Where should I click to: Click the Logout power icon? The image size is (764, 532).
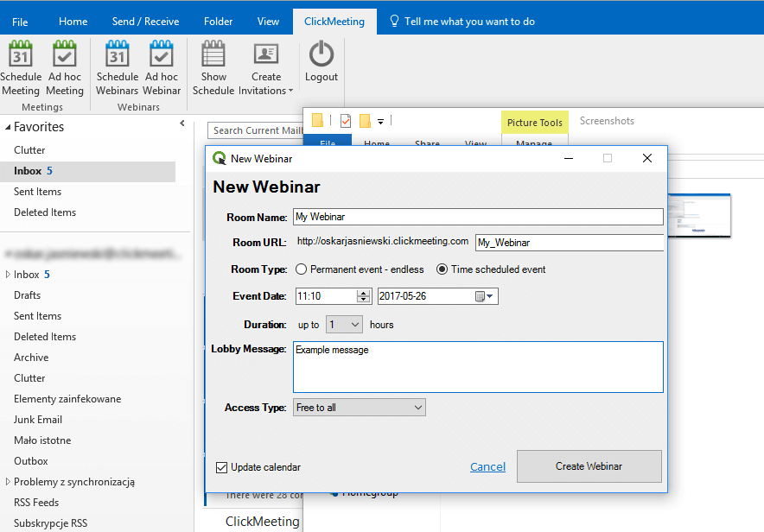click(322, 55)
